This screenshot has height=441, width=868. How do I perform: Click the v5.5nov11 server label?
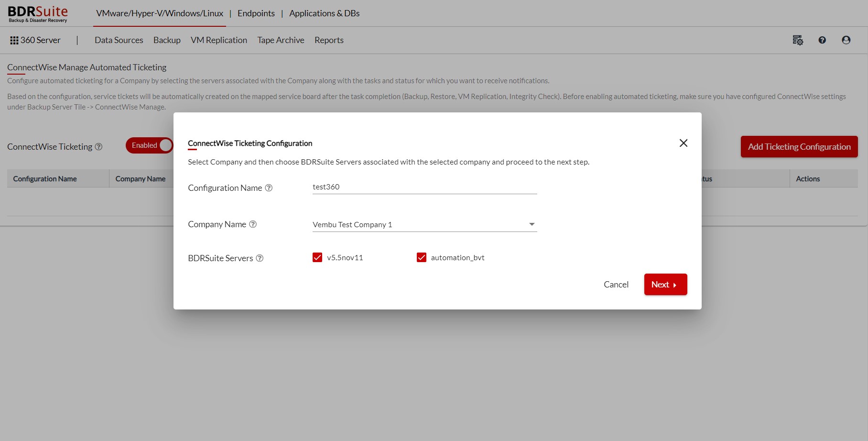(x=345, y=258)
